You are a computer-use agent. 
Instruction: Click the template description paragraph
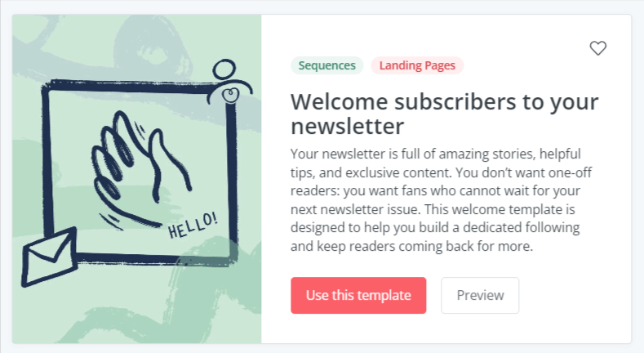(x=441, y=199)
